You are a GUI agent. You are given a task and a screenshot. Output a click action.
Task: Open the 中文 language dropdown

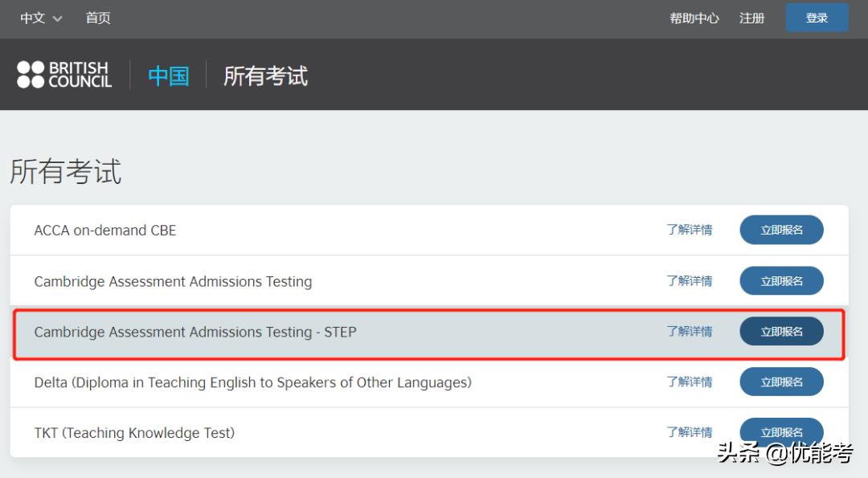(x=41, y=18)
